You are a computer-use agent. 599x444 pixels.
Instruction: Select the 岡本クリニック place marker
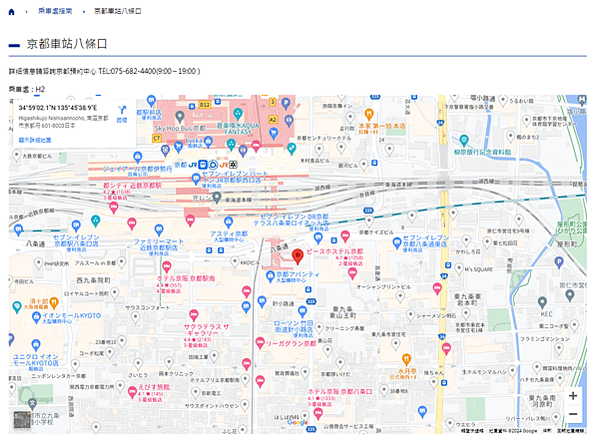point(169,362)
